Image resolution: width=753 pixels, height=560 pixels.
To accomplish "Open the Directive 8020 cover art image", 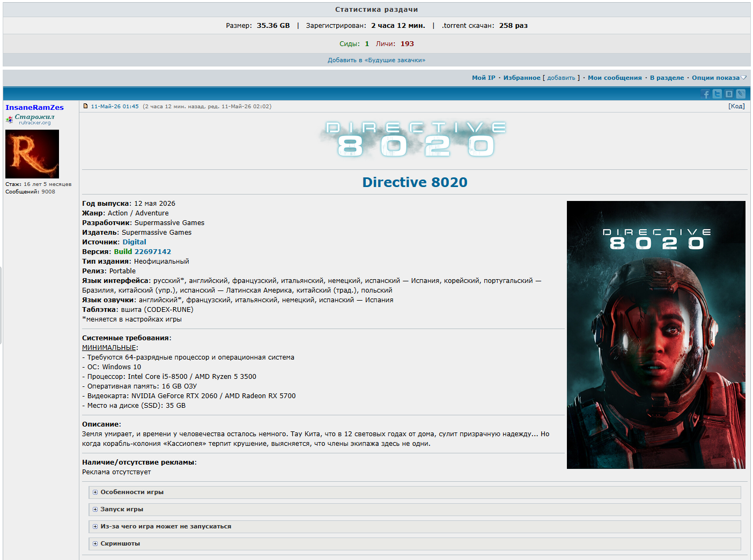I will (x=656, y=335).
